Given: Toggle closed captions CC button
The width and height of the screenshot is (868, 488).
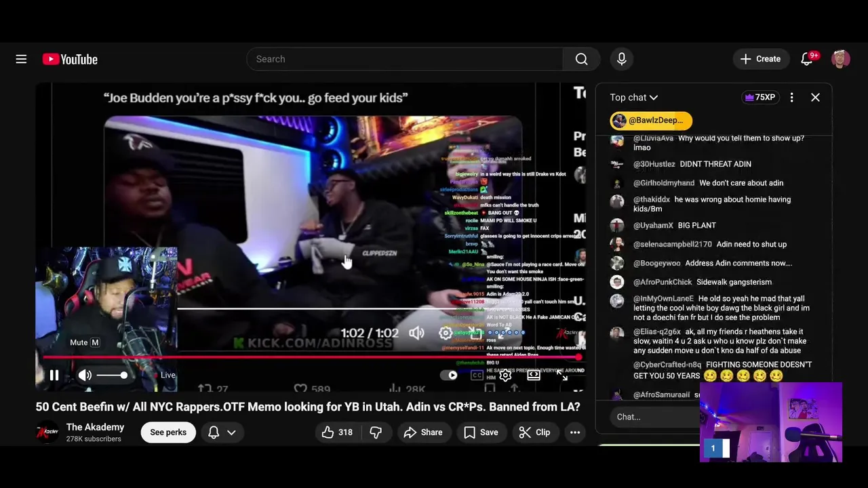Looking at the screenshot, I should pyautogui.click(x=477, y=375).
